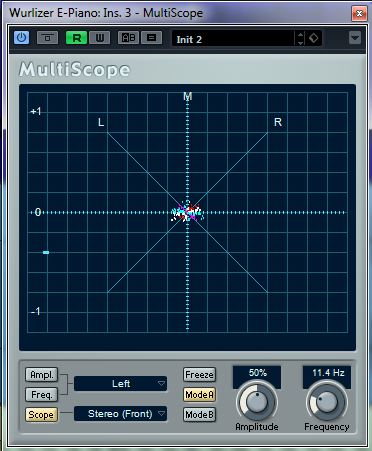The height and width of the screenshot is (451, 372).
Task: Click the Amplitude knob
Action: tap(257, 401)
